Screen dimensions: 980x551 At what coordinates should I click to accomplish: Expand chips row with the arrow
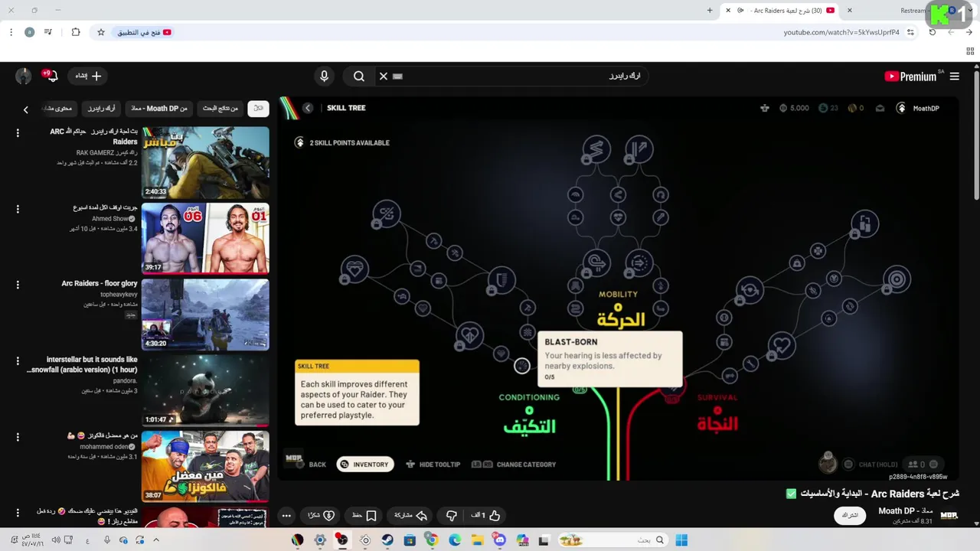(25, 109)
